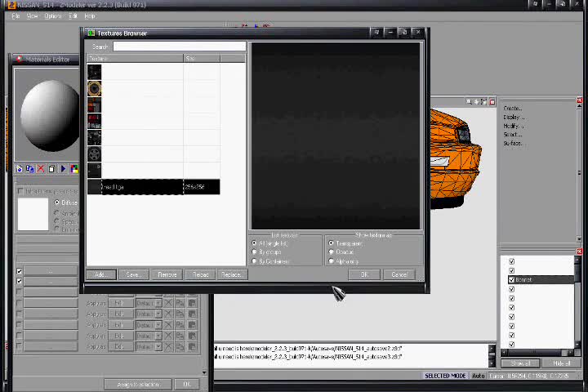Viewport: 588px width, 392px height.
Task: Expand the Modify... command group
Action: coord(513,126)
